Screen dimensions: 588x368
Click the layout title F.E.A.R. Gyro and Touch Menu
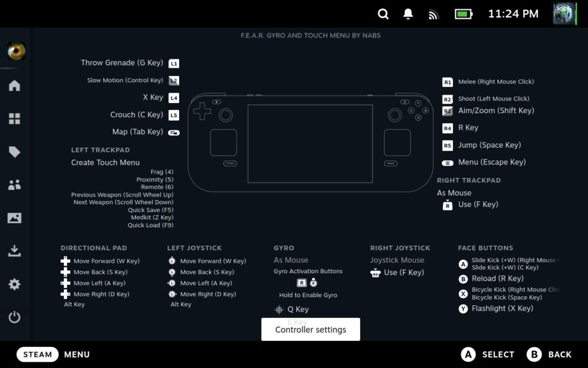(311, 35)
